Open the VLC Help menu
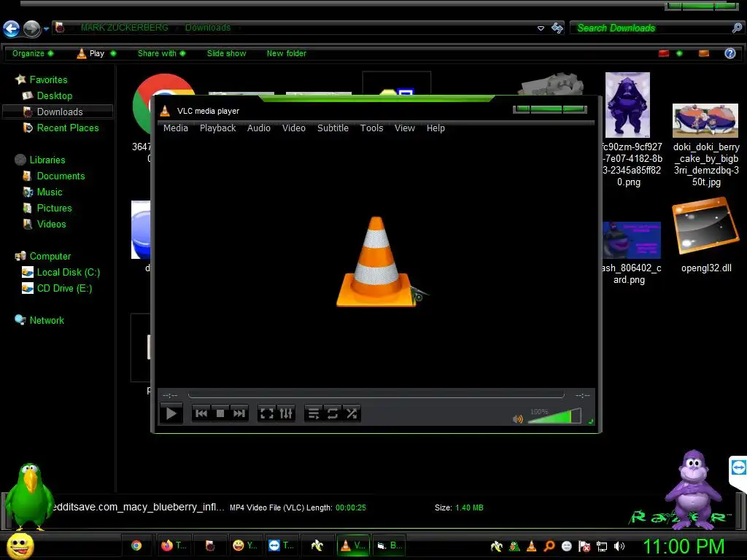The height and width of the screenshot is (560, 747). tap(436, 128)
